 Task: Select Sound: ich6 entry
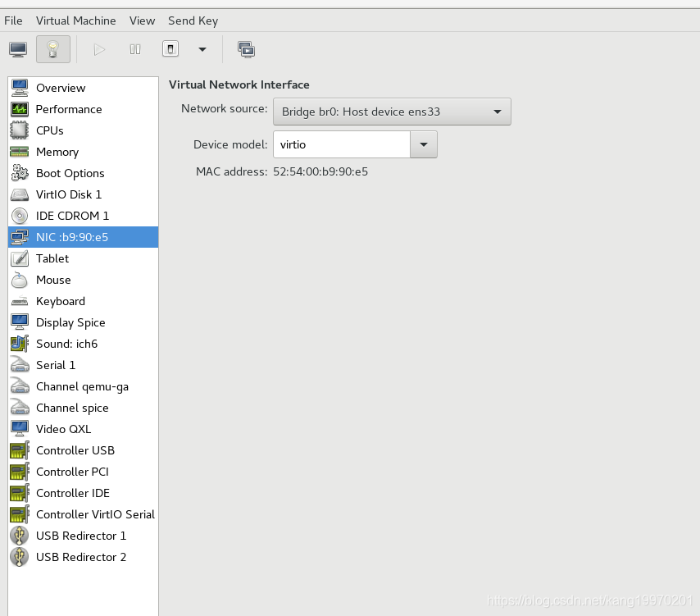click(x=84, y=344)
